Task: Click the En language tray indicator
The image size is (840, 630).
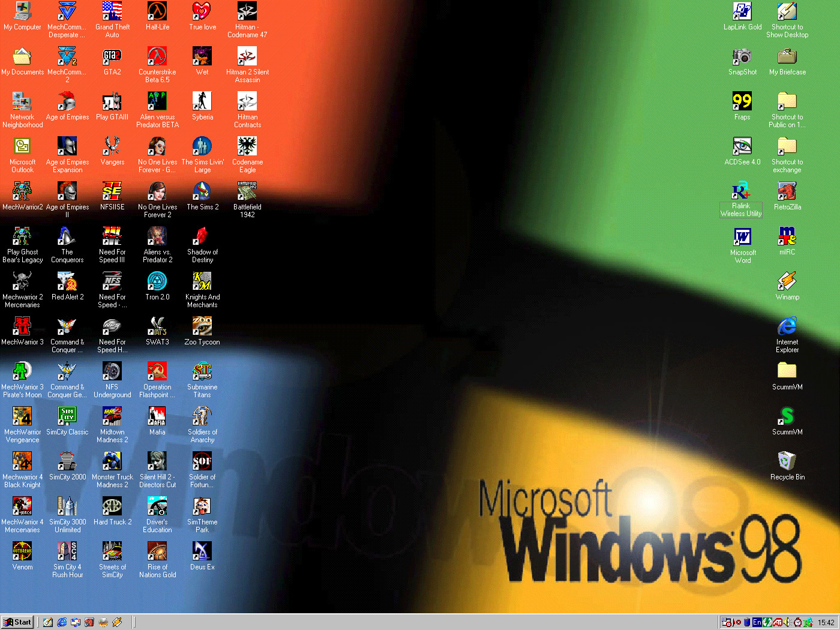Action: tap(757, 622)
